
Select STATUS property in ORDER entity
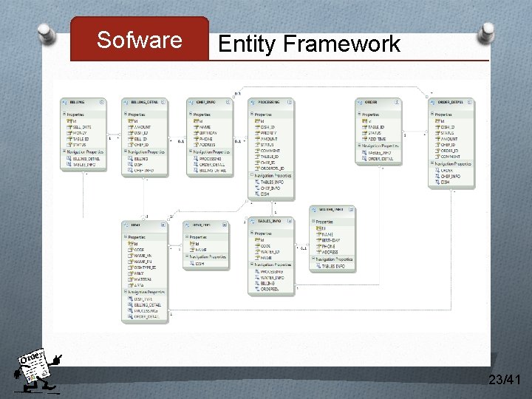coord(375,133)
